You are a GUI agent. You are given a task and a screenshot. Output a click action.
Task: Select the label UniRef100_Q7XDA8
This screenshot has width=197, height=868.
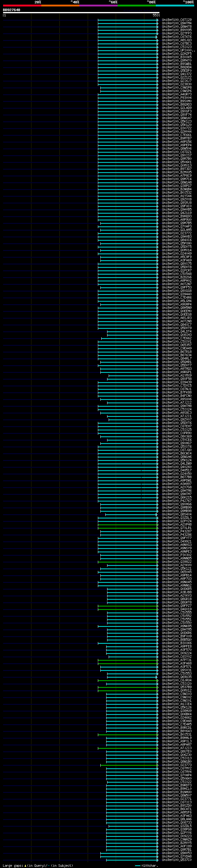click(176, 857)
